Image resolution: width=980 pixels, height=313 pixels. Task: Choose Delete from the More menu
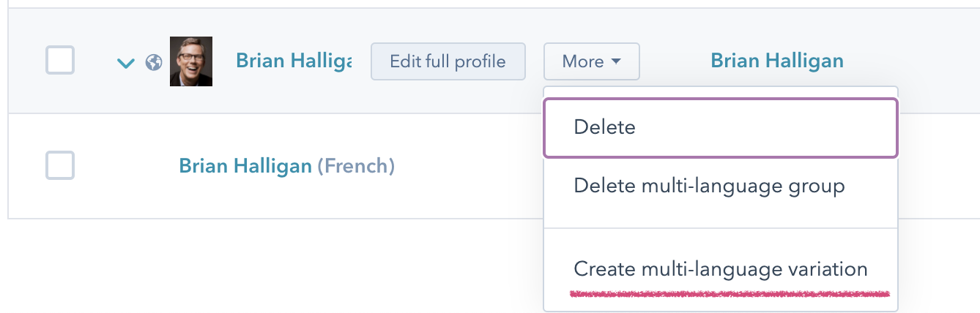pos(604,127)
